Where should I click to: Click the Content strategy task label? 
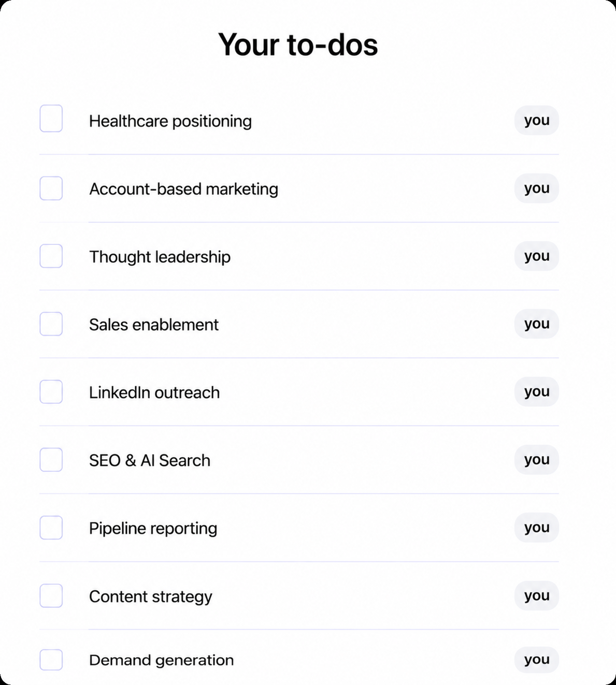151,596
